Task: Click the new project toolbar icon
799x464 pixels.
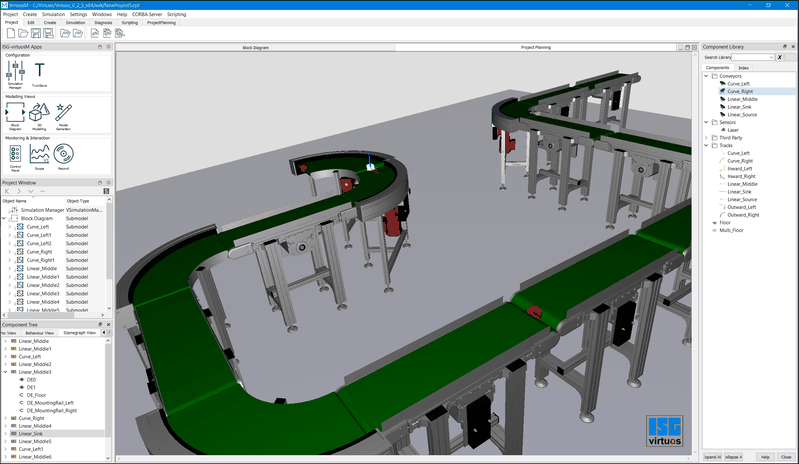Action: tap(10, 33)
